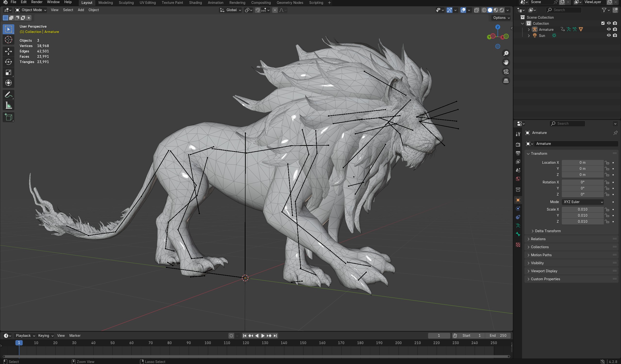Uncheck the Collection exclude checkbox

pyautogui.click(x=603, y=23)
